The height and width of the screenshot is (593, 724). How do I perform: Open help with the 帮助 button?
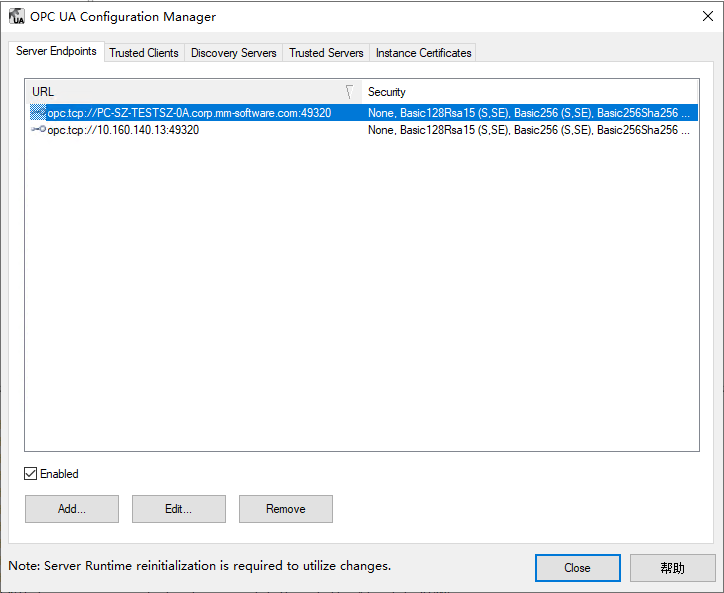[x=672, y=568]
